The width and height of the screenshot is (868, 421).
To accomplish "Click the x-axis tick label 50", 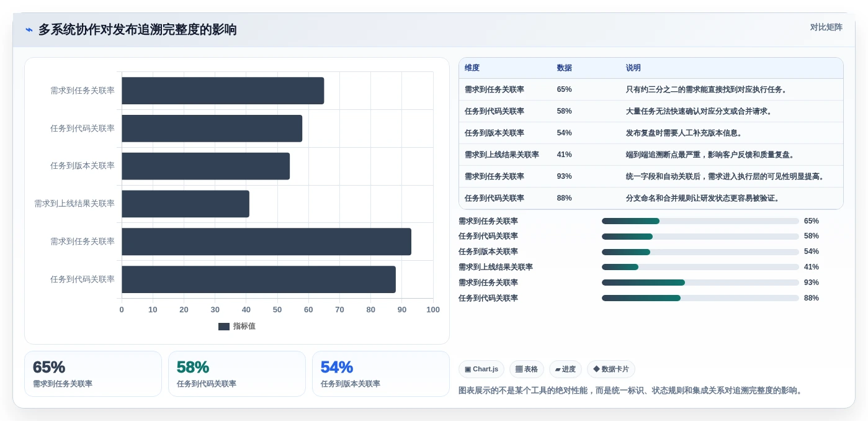I will [277, 310].
